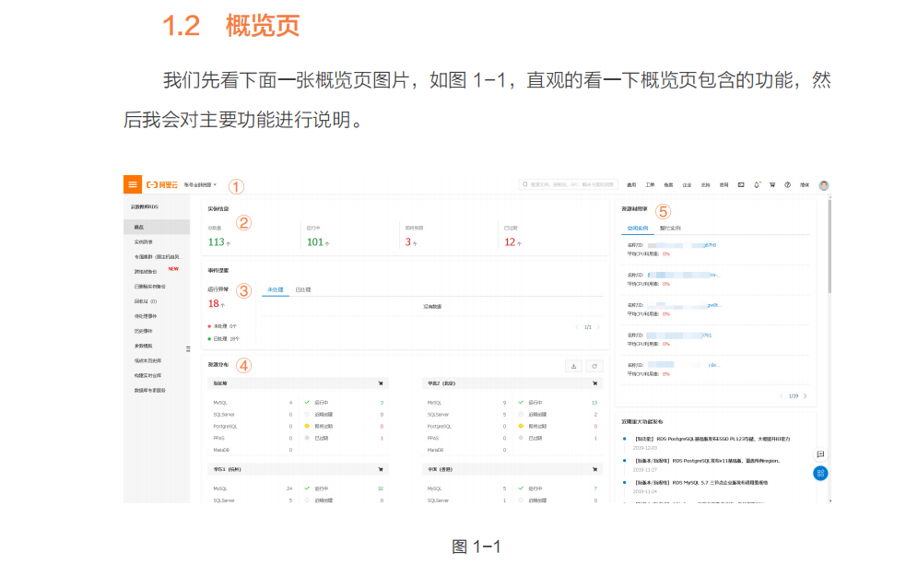Open 官网 in the top navigation

724,185
